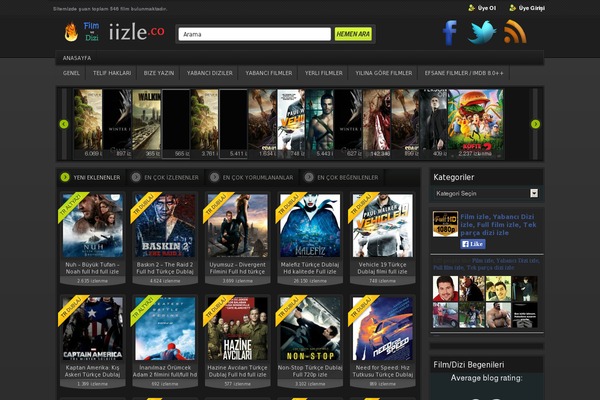Click the Hemen Ara search button
This screenshot has width=600, height=400.
(353, 34)
